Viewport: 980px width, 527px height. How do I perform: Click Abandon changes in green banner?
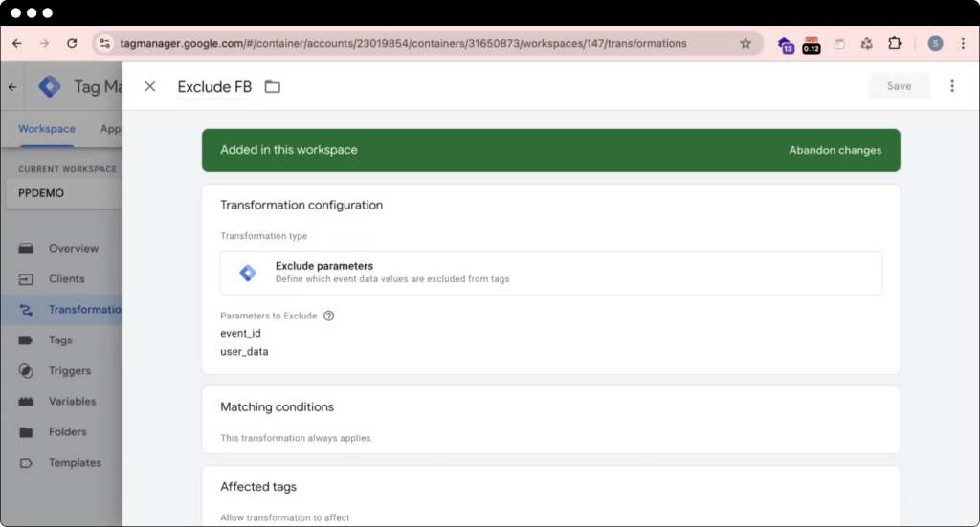click(835, 150)
